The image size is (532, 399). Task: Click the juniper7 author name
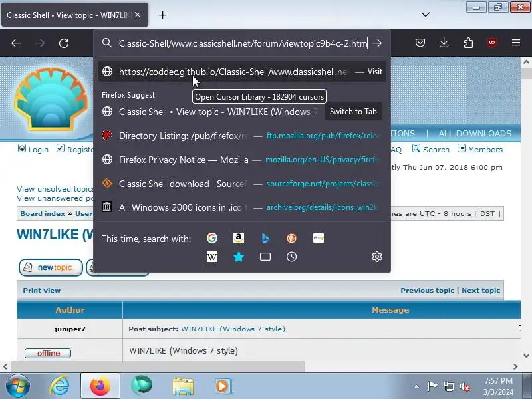(70, 329)
